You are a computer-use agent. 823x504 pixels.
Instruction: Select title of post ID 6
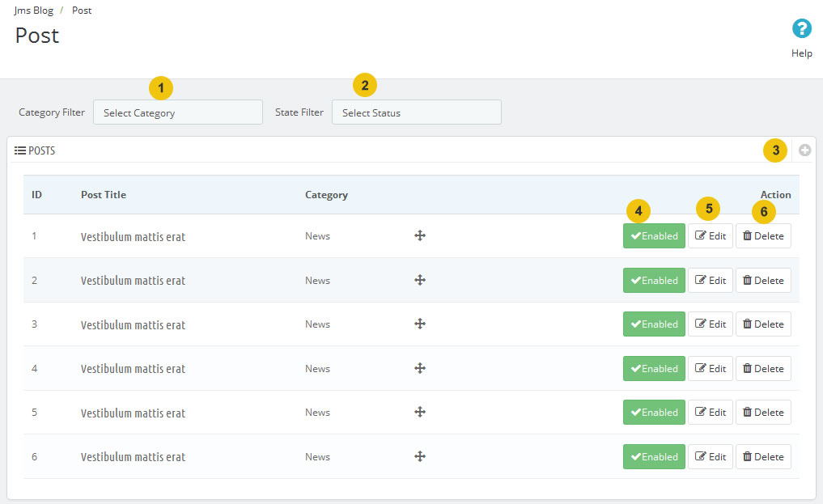click(x=133, y=457)
